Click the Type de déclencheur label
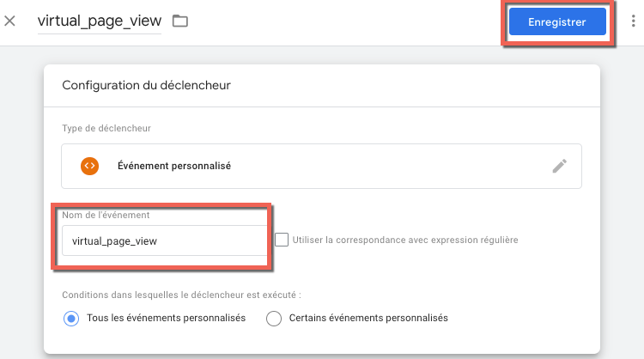644x359 pixels. point(106,129)
